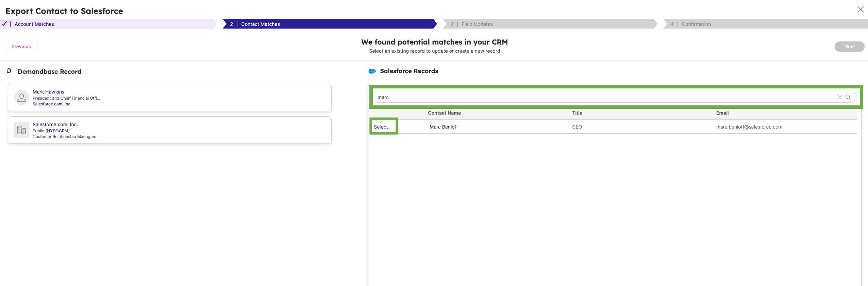Clear the search field with the X icon

tap(840, 97)
